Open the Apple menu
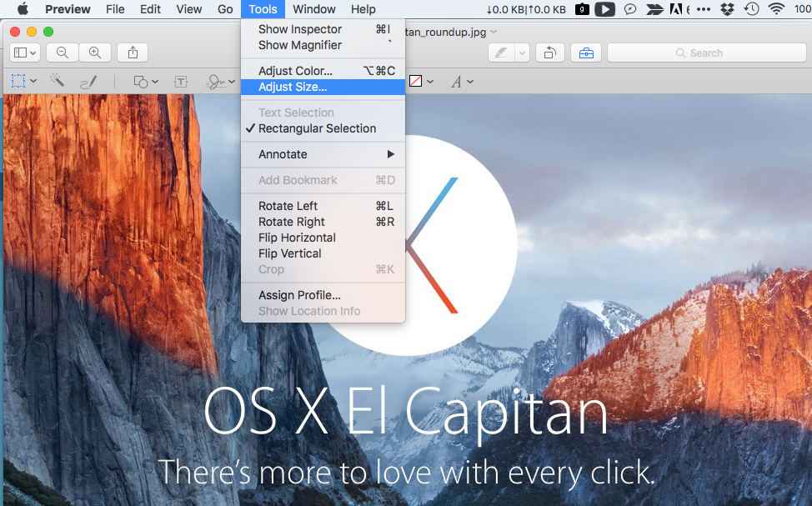The height and width of the screenshot is (506, 812). [23, 9]
